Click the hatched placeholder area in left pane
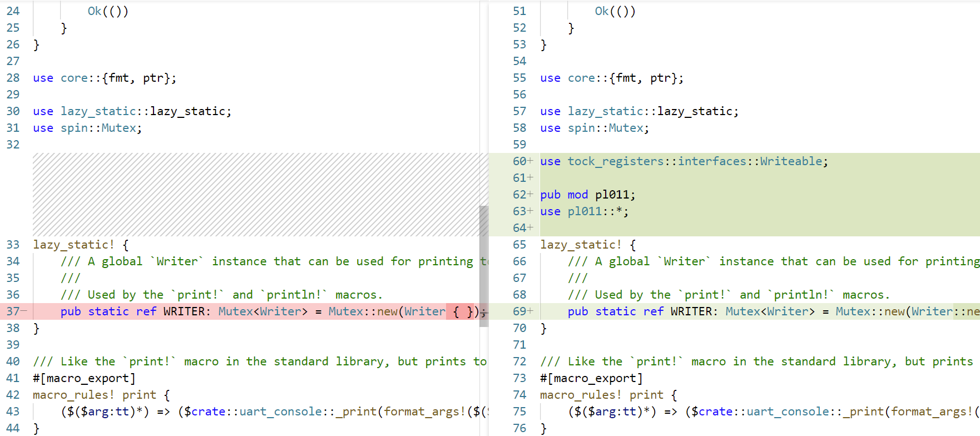980x436 pixels. pos(256,195)
